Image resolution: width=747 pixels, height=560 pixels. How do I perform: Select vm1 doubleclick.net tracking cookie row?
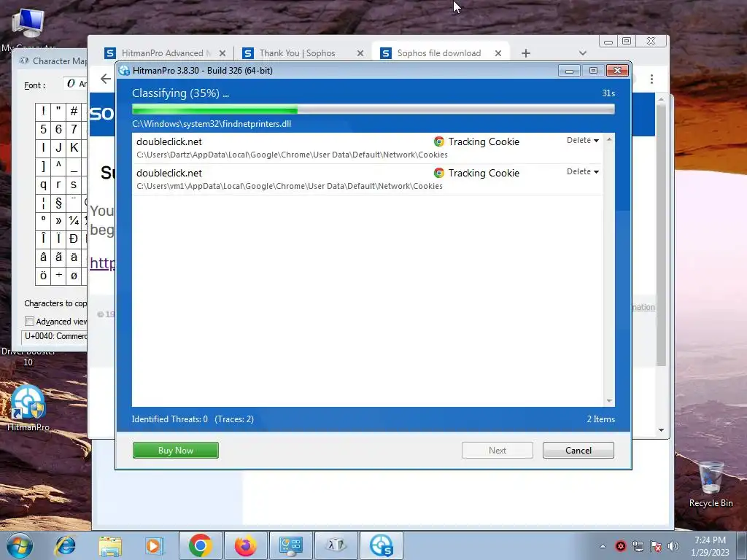coord(367,179)
